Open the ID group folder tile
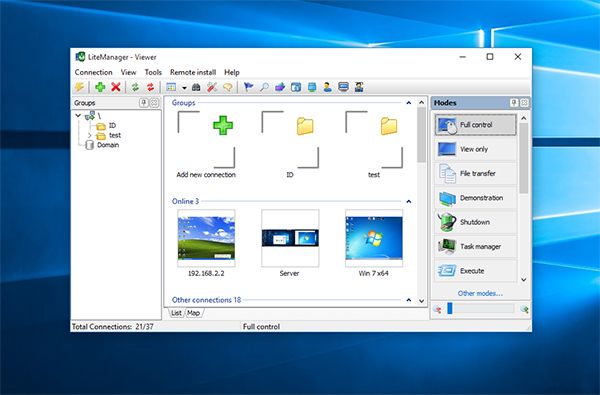The height and width of the screenshot is (395, 600). tap(290, 145)
